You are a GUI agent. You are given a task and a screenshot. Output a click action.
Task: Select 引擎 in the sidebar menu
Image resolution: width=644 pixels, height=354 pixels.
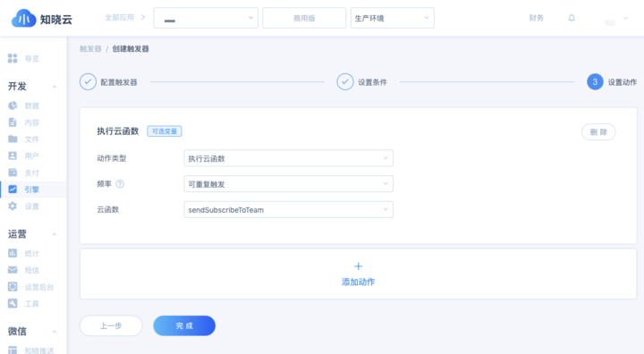point(33,190)
